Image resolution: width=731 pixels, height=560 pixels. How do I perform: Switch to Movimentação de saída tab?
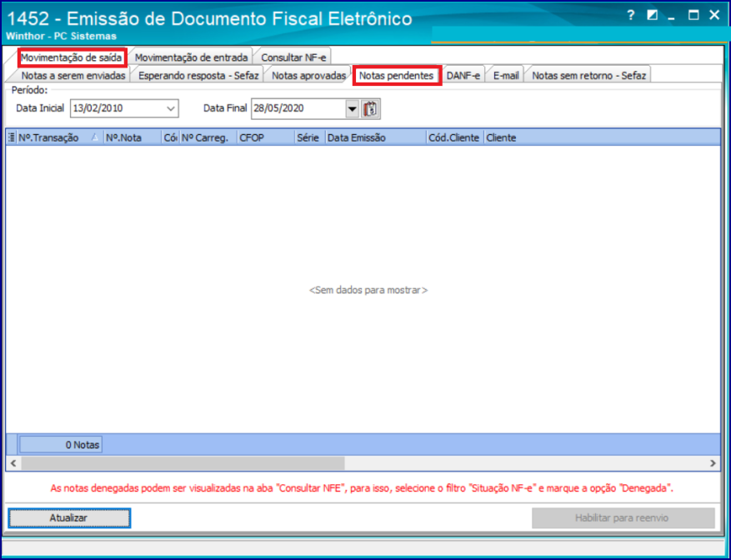(72, 57)
